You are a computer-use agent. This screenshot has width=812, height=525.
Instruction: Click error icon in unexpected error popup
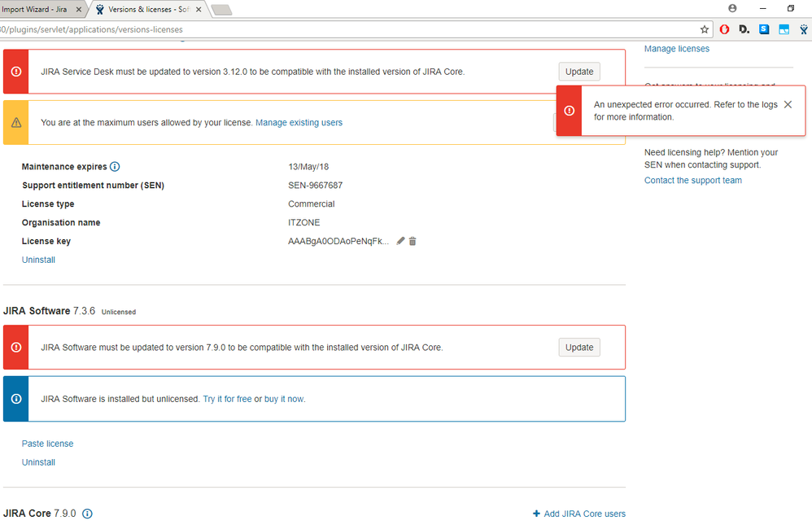coord(569,111)
